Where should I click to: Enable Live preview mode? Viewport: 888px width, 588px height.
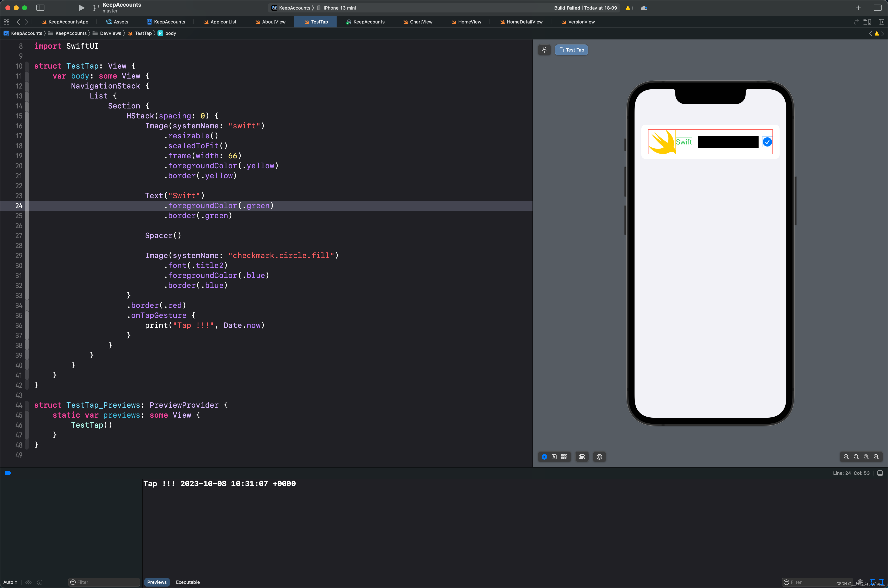click(544, 457)
